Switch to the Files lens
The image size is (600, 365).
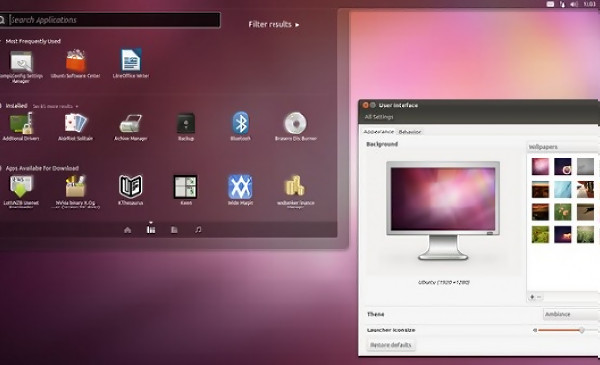(x=174, y=230)
